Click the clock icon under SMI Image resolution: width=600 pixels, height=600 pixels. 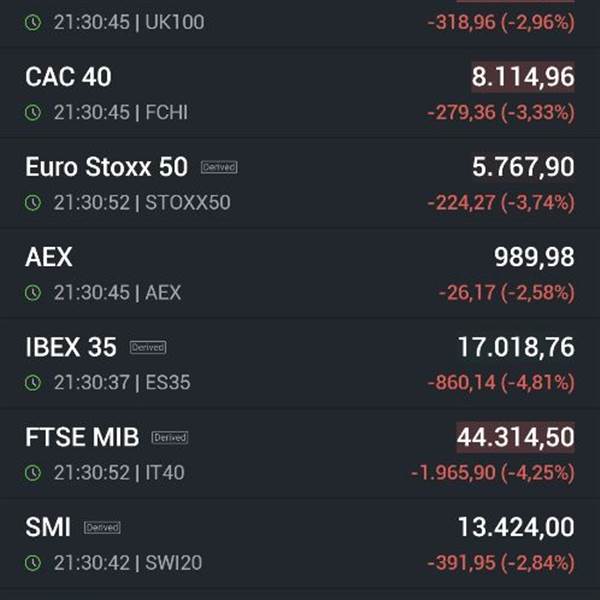(x=33, y=563)
